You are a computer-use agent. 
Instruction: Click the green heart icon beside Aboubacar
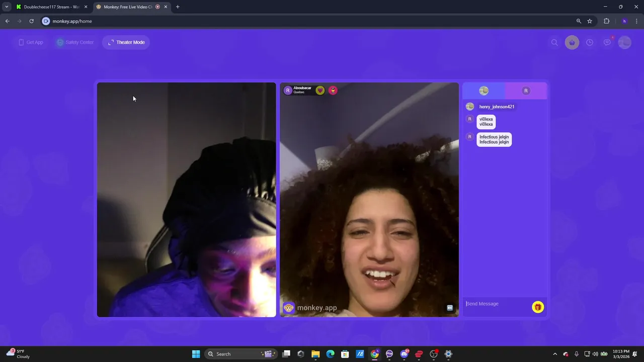click(x=320, y=90)
